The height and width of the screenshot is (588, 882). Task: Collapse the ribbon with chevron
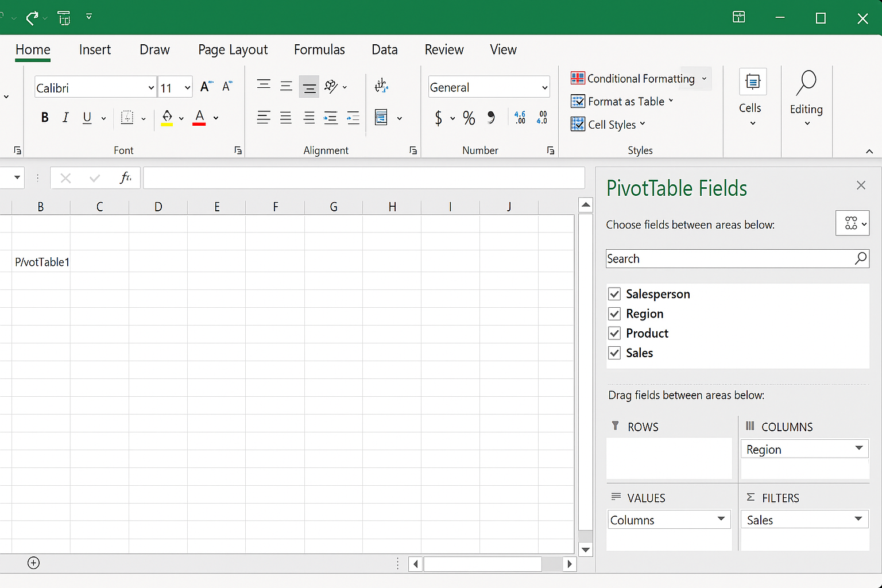tap(869, 152)
